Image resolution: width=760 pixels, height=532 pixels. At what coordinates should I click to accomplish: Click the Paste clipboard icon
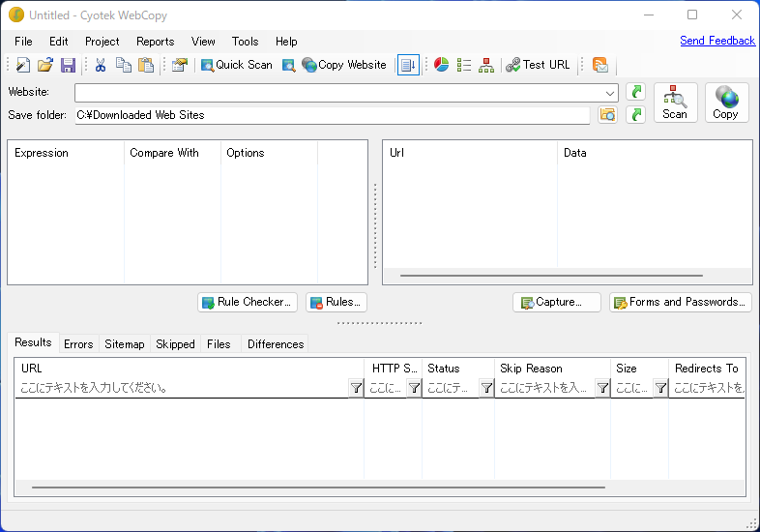(145, 65)
